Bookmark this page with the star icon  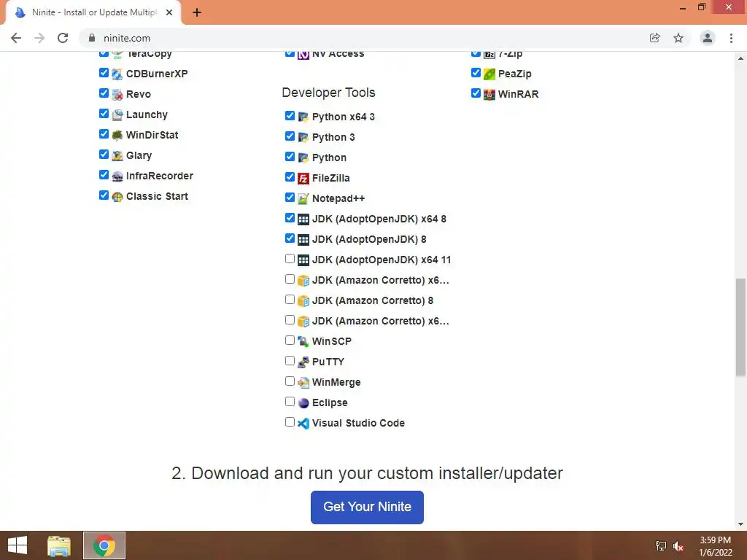tap(678, 38)
